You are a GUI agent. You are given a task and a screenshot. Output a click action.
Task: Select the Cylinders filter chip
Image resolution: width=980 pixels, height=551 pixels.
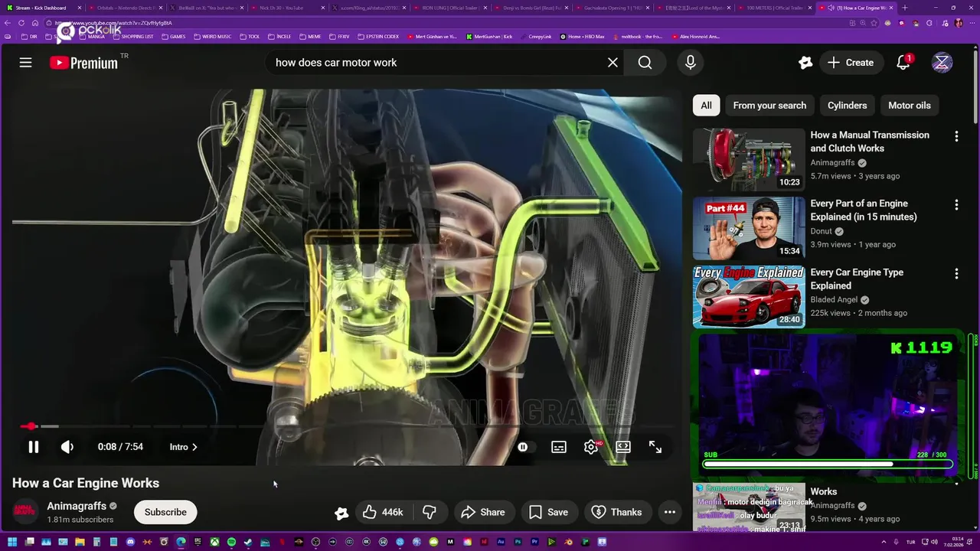847,106
